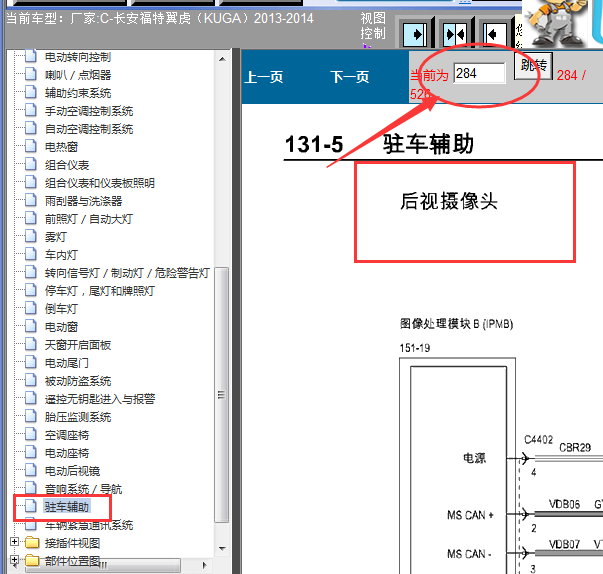The width and height of the screenshot is (603, 574).
Task: Go to previous page 上一页
Action: tap(264, 77)
